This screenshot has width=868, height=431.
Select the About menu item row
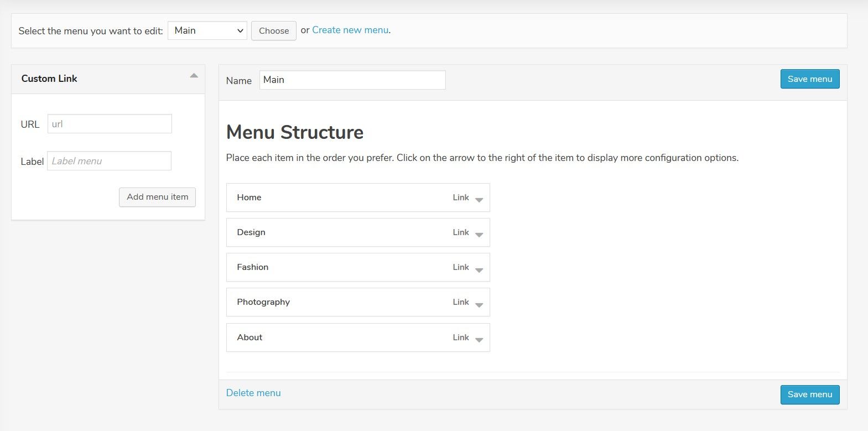pyautogui.click(x=332, y=337)
